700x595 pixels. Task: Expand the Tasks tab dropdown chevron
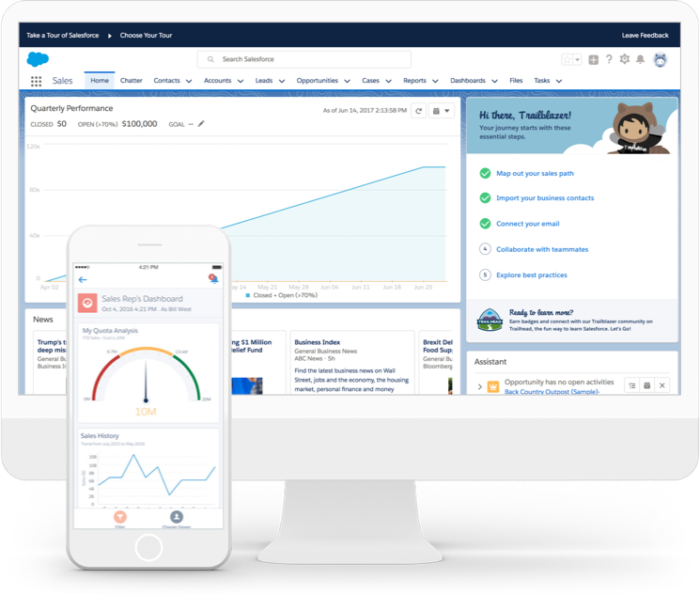pyautogui.click(x=558, y=81)
